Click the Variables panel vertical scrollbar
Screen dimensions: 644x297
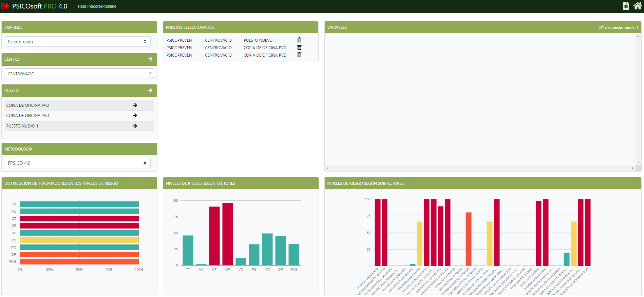point(638,99)
